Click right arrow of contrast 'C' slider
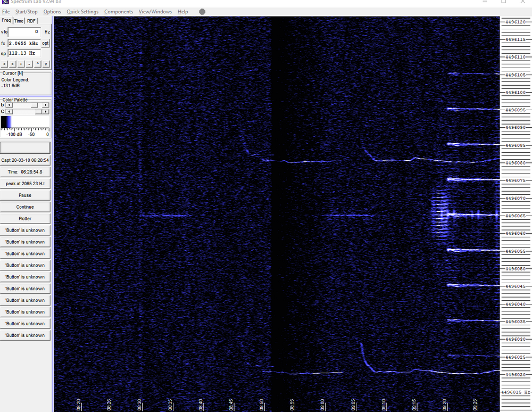This screenshot has height=412, width=532. [x=46, y=111]
